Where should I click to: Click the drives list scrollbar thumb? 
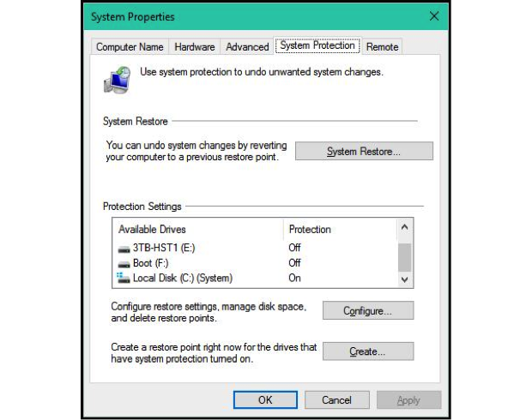[x=404, y=257]
